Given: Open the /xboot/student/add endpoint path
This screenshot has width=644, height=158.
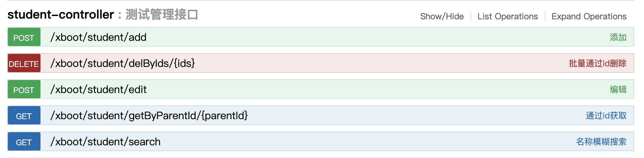Looking at the screenshot, I should tap(98, 38).
